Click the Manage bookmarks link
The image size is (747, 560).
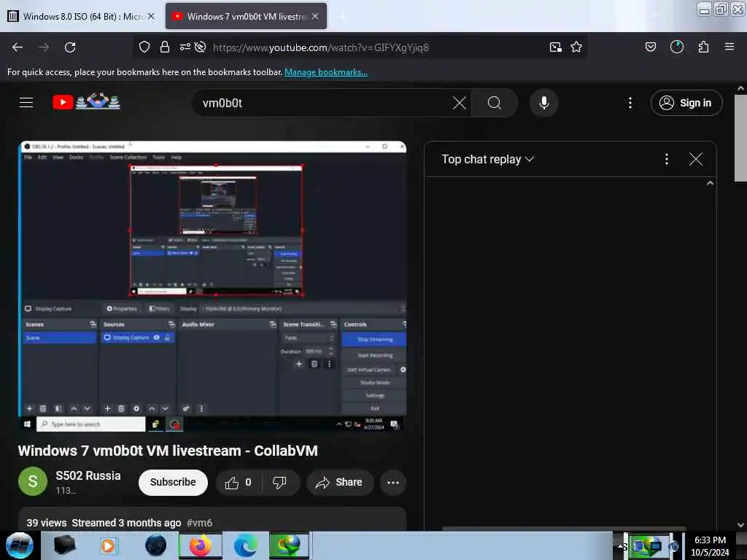point(326,72)
